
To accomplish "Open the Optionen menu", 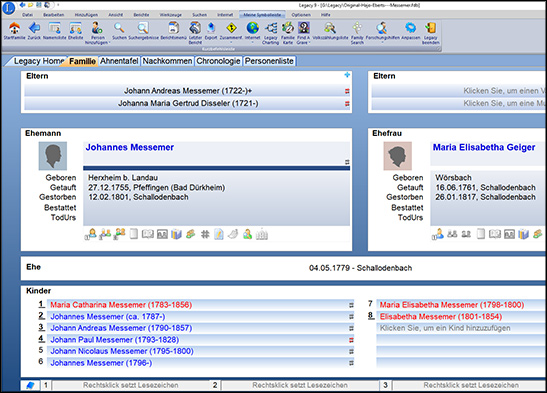I will point(301,15).
